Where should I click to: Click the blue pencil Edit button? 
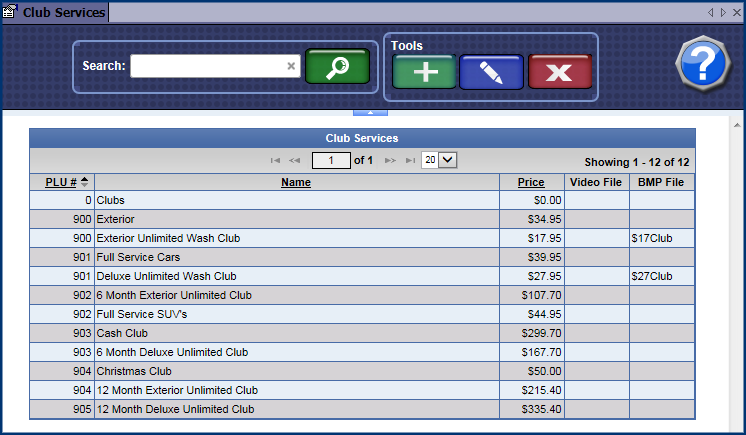click(491, 72)
